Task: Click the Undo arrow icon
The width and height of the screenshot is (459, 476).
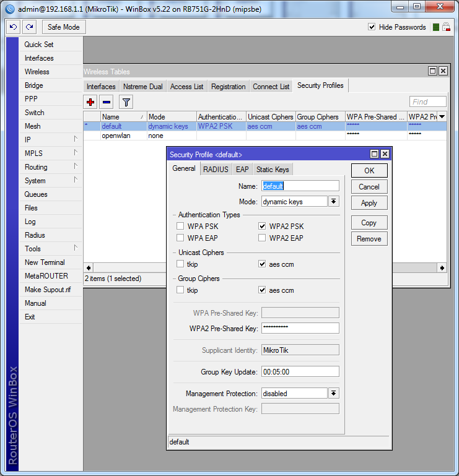Action: pyautogui.click(x=14, y=27)
